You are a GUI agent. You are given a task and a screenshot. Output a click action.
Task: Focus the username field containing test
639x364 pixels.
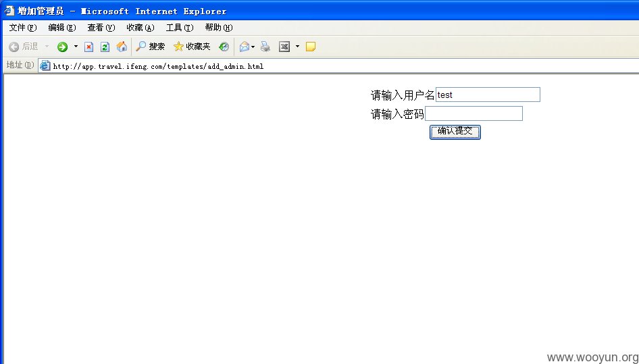(488, 95)
